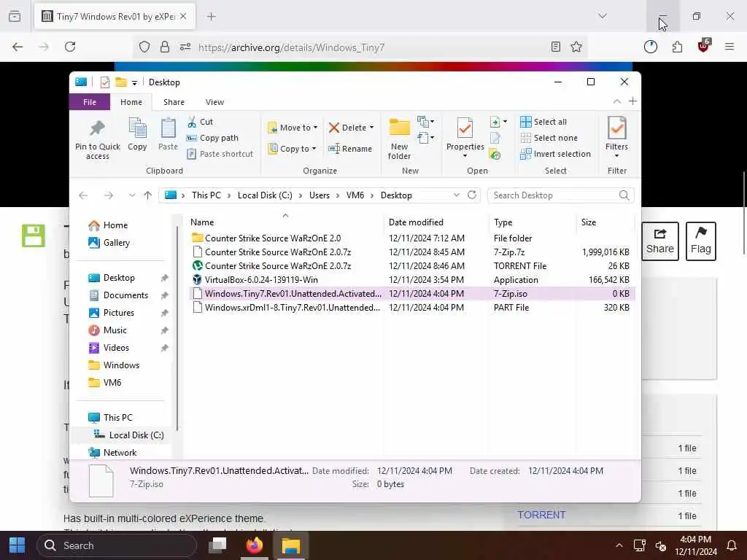The width and height of the screenshot is (747, 560).
Task: Click site padlock security icon
Action: (x=165, y=47)
